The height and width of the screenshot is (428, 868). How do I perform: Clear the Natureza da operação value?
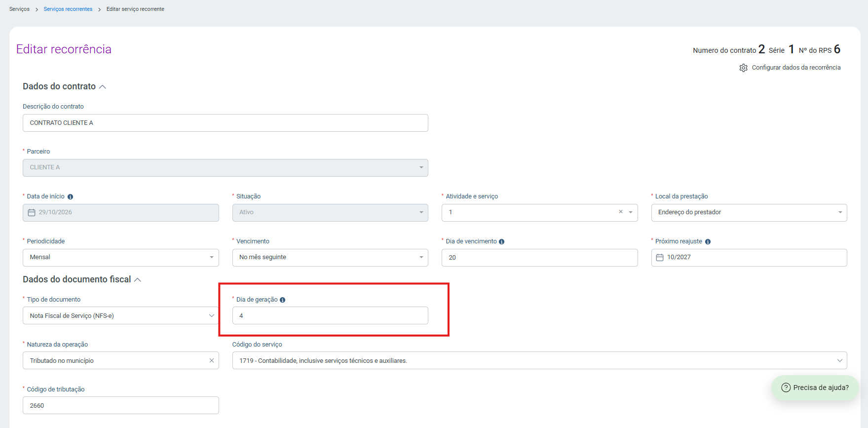pos(212,360)
